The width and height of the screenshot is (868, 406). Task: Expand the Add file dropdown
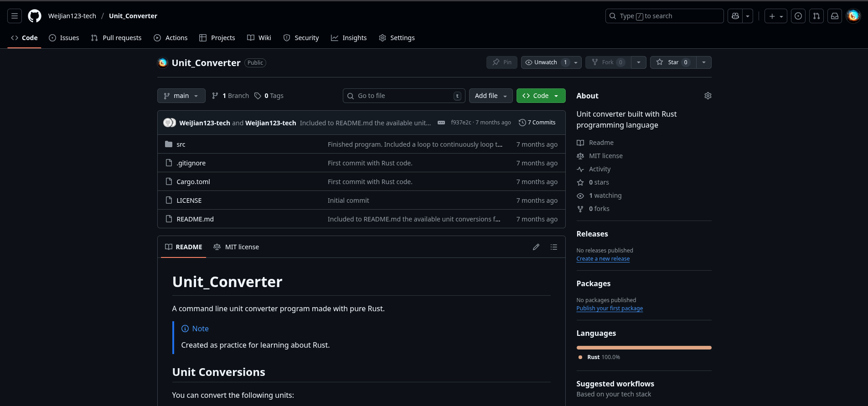pos(491,96)
